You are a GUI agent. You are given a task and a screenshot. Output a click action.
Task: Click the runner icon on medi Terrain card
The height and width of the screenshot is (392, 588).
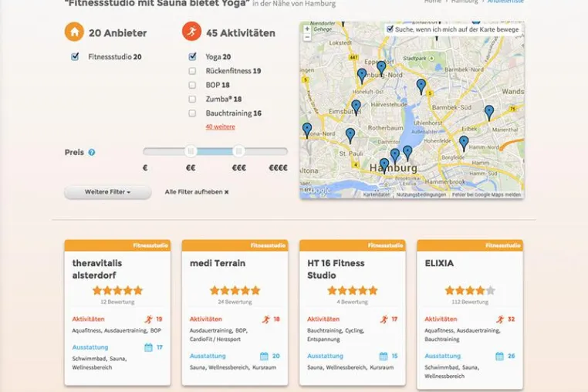(x=266, y=319)
